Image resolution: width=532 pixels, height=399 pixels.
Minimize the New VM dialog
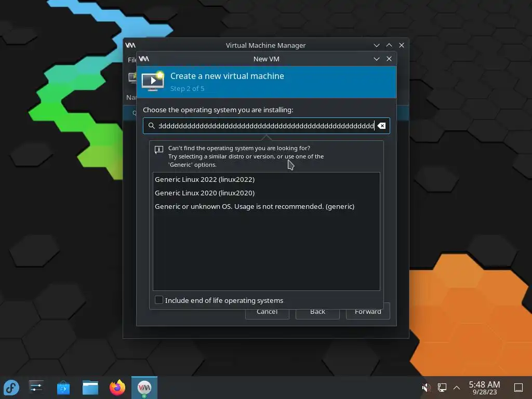tap(377, 59)
